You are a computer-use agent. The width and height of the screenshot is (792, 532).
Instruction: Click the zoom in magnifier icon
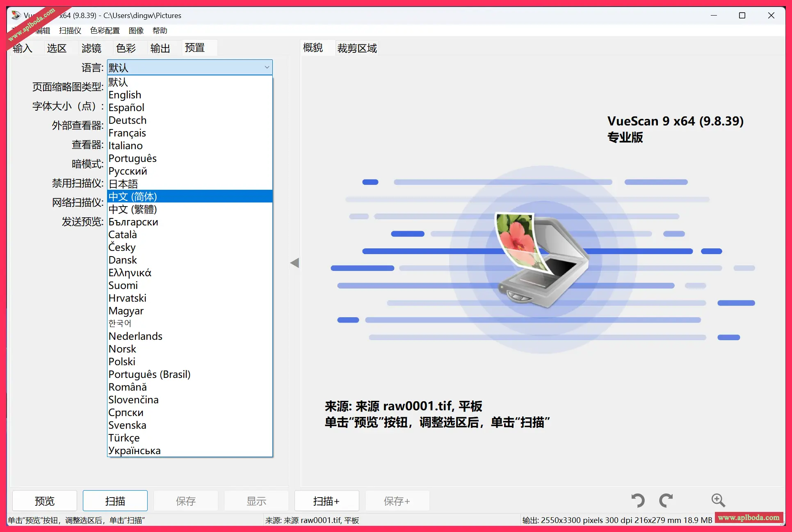[x=718, y=500]
